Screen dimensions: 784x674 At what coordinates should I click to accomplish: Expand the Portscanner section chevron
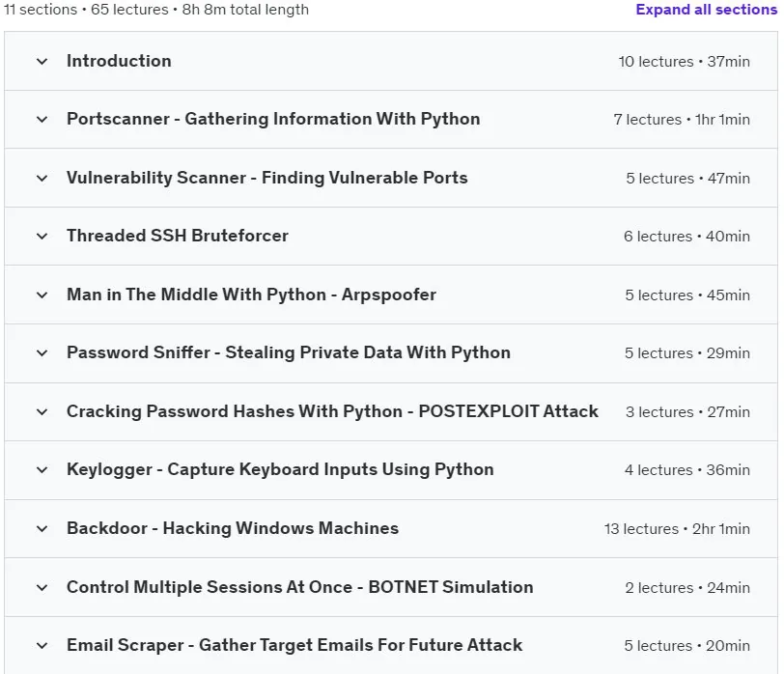[42, 120]
